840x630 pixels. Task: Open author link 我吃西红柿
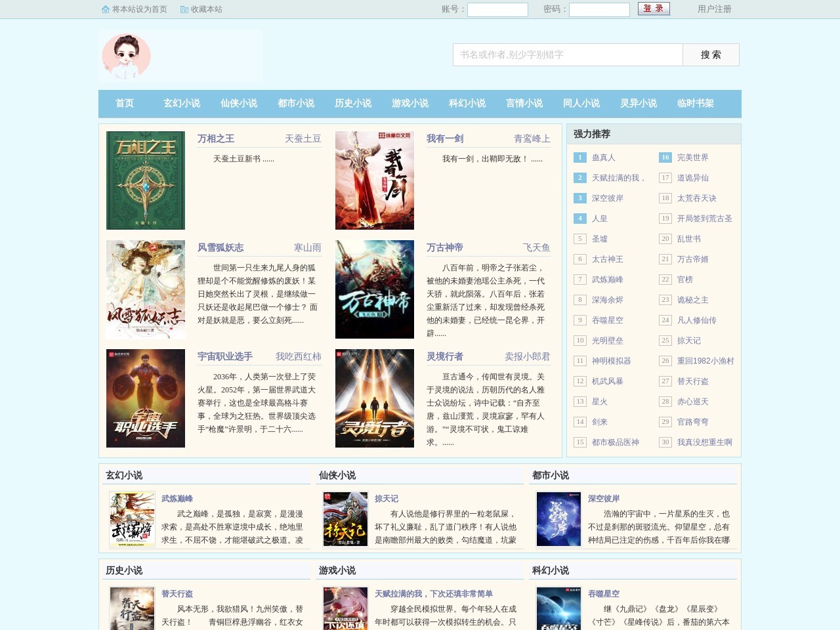(x=298, y=356)
